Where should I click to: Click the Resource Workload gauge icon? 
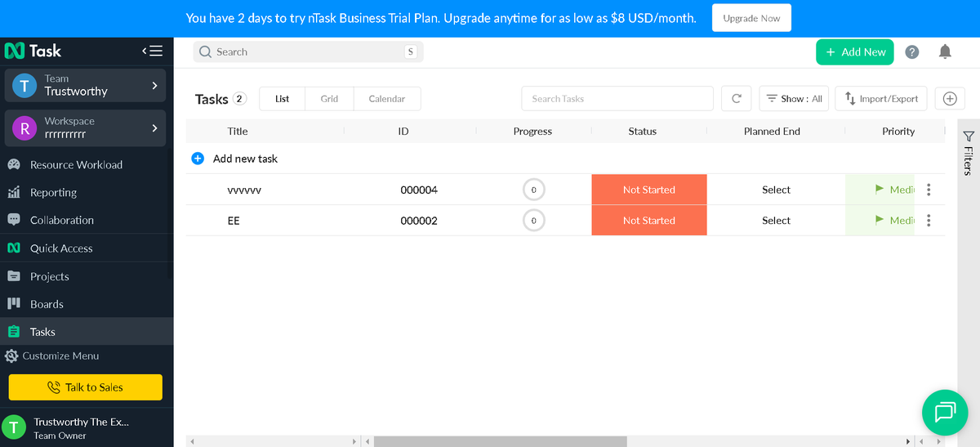click(14, 164)
